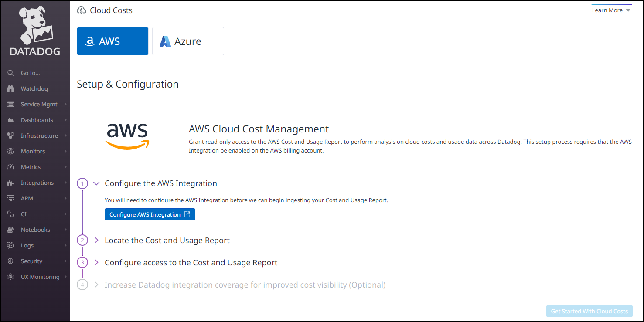Expand the Infrastructure submenu arrow
Screen dimensions: 644x322
click(x=66, y=136)
